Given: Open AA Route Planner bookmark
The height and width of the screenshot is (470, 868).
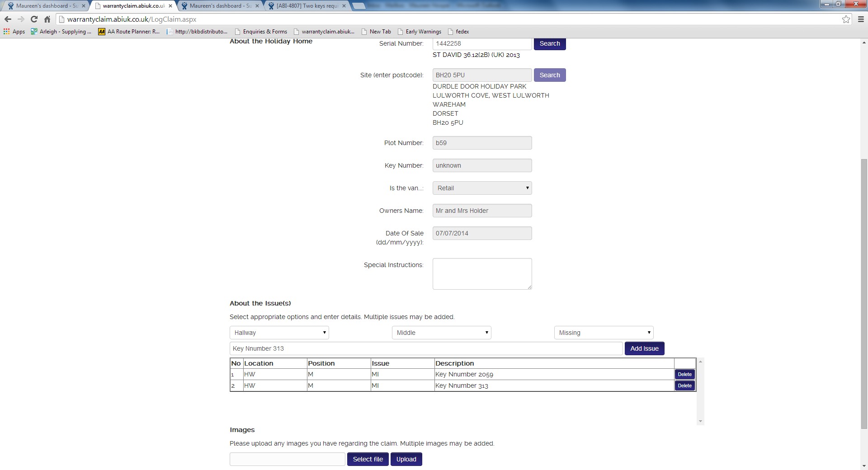Looking at the screenshot, I should click(x=129, y=32).
